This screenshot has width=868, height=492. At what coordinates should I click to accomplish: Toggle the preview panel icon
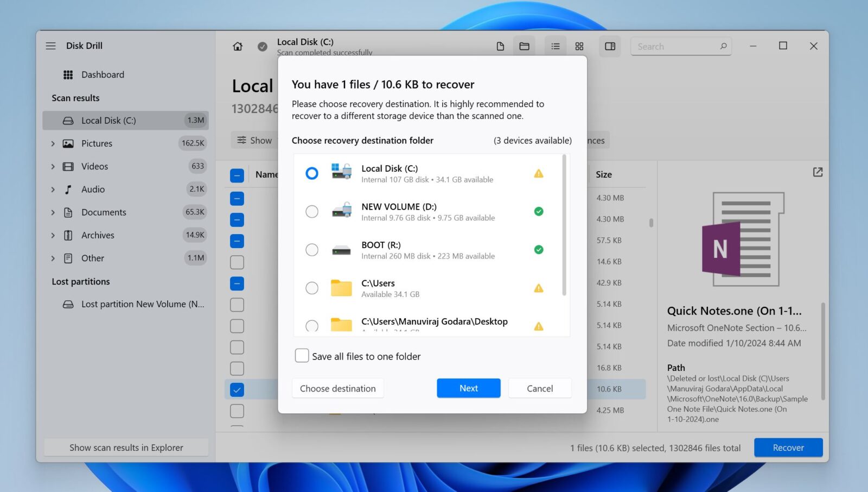[610, 47]
